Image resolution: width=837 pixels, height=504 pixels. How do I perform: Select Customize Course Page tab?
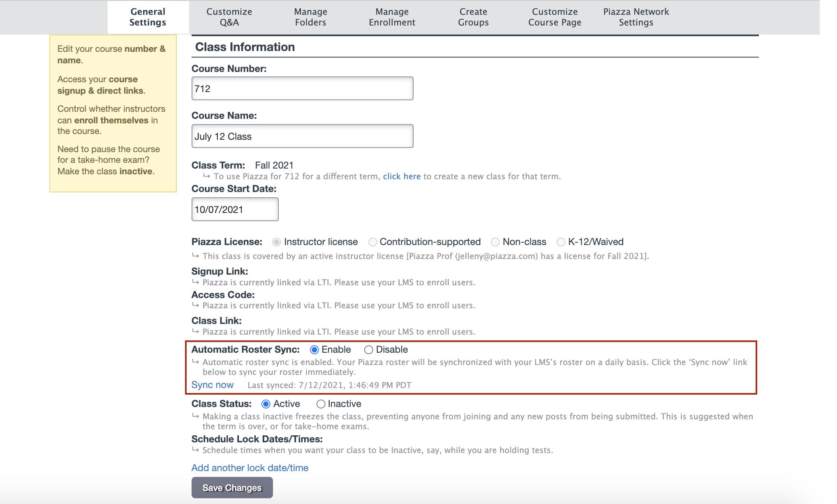pyautogui.click(x=555, y=17)
